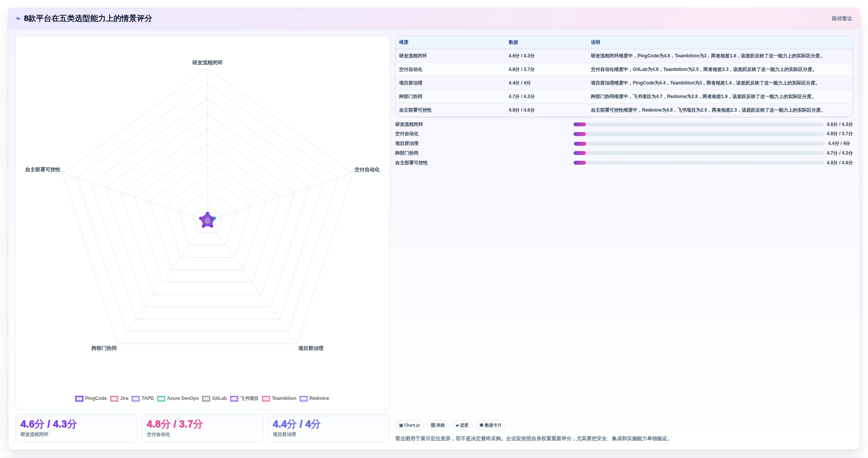Open the 4.8分 / 3.7分 交付自动化 stat card

pos(202,428)
